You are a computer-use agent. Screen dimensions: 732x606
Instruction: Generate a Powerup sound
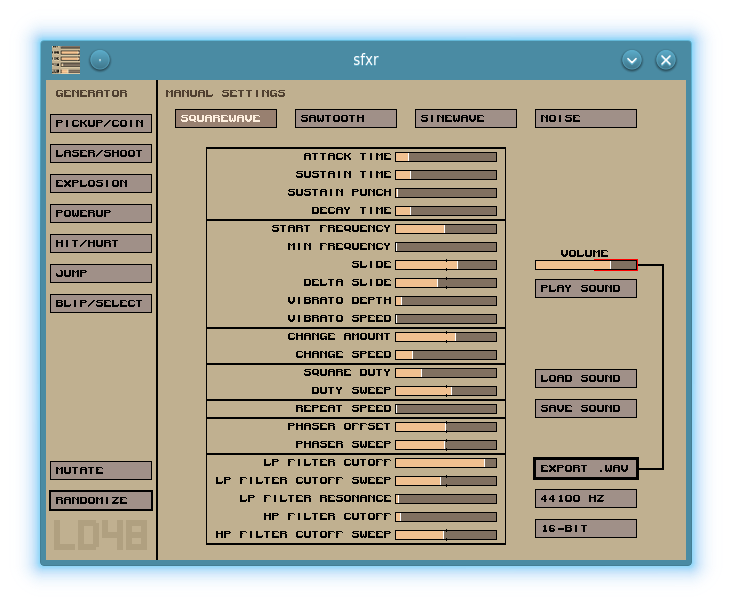pyautogui.click(x=101, y=213)
